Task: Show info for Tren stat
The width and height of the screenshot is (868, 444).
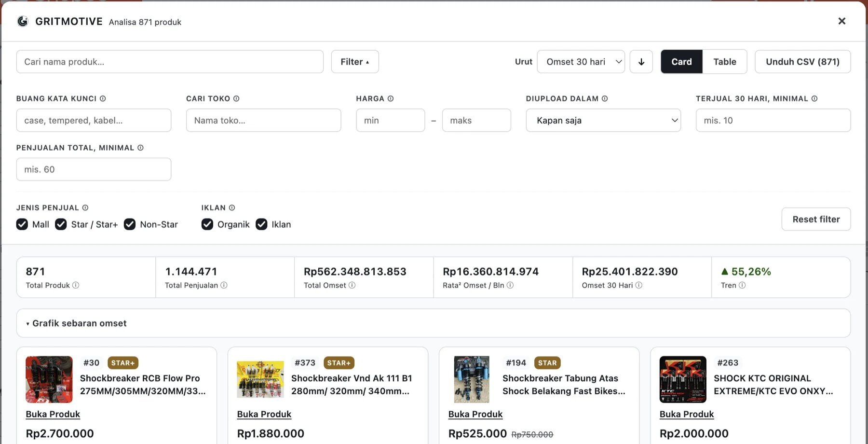Action: (x=742, y=285)
